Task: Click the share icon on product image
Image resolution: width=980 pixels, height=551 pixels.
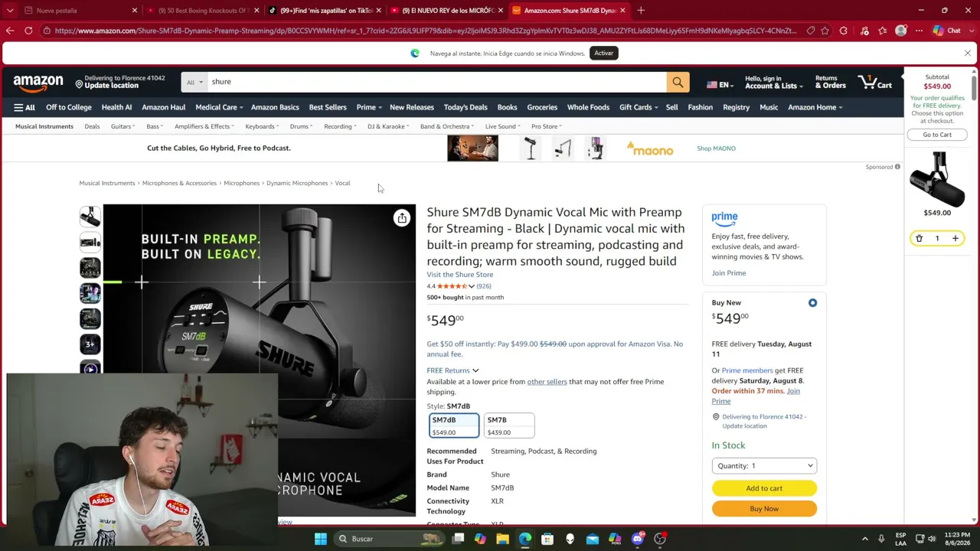Action: pyautogui.click(x=402, y=218)
